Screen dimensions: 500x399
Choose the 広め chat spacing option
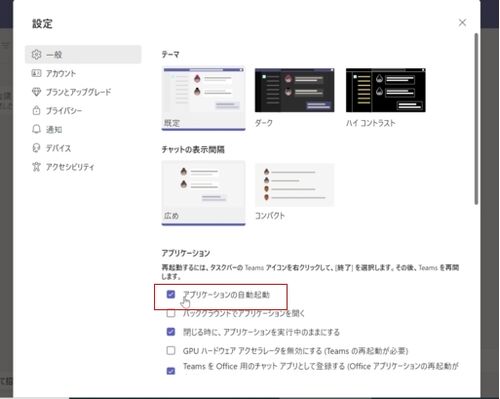pos(203,193)
